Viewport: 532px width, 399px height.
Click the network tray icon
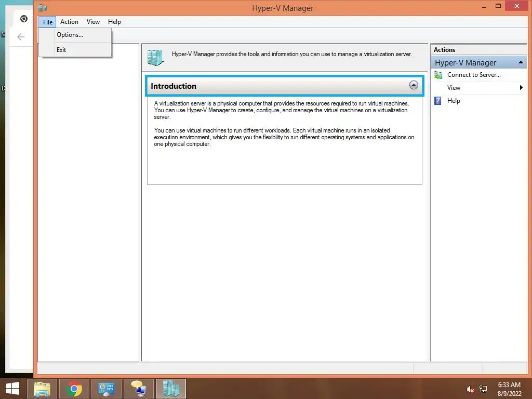click(483, 389)
